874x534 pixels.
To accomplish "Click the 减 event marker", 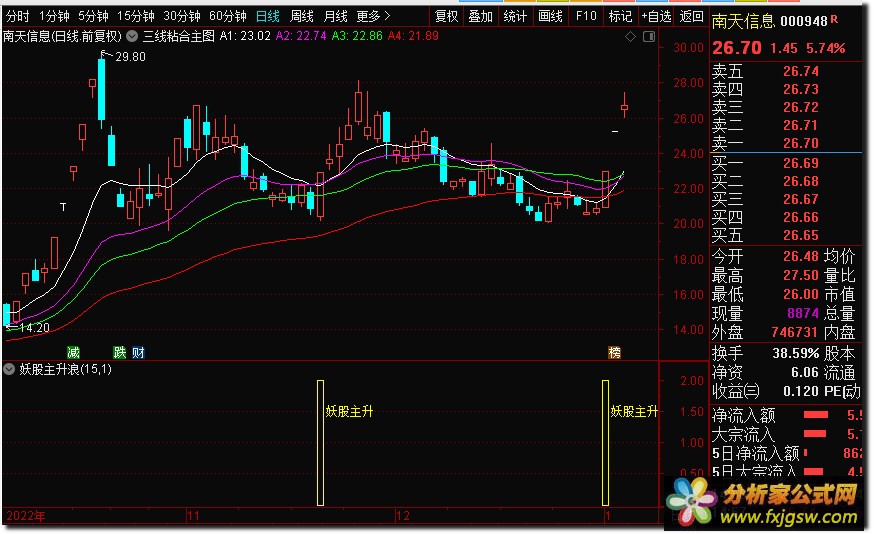I will (74, 352).
